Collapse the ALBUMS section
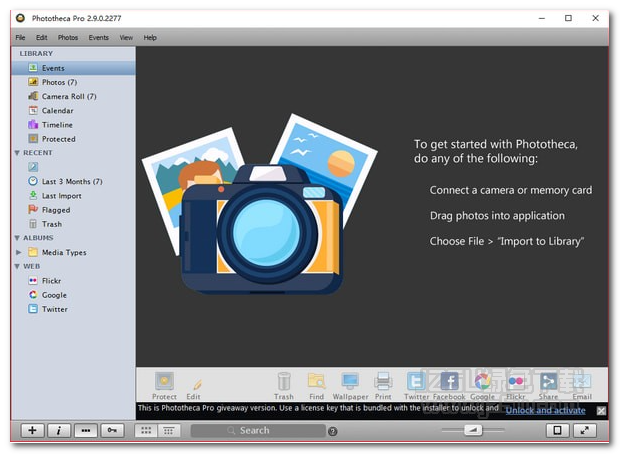Image resolution: width=620 pixels, height=454 pixels. point(17,238)
